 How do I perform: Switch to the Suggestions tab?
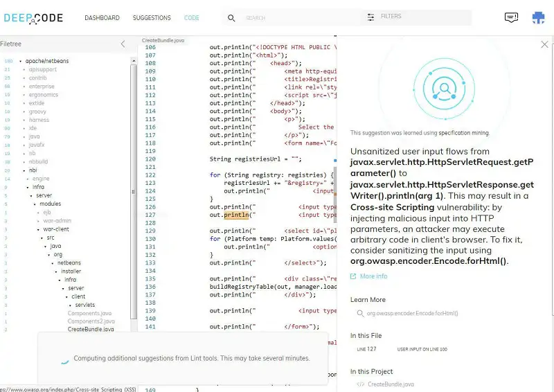point(152,18)
